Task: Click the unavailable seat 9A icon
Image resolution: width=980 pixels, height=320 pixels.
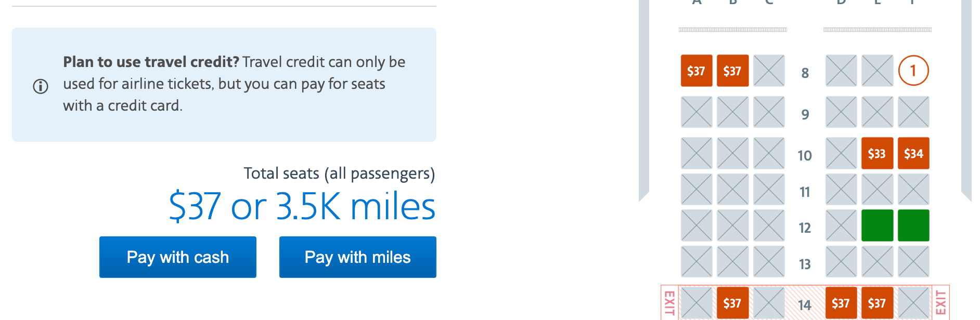Action: (696, 112)
